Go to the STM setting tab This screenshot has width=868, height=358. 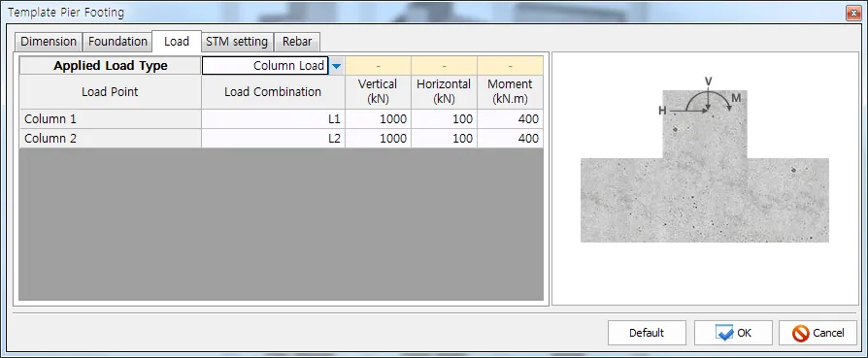tap(237, 42)
